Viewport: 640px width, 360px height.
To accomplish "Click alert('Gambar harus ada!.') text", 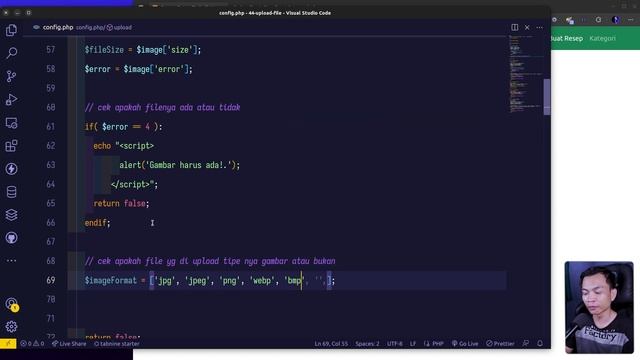I will click(180, 165).
